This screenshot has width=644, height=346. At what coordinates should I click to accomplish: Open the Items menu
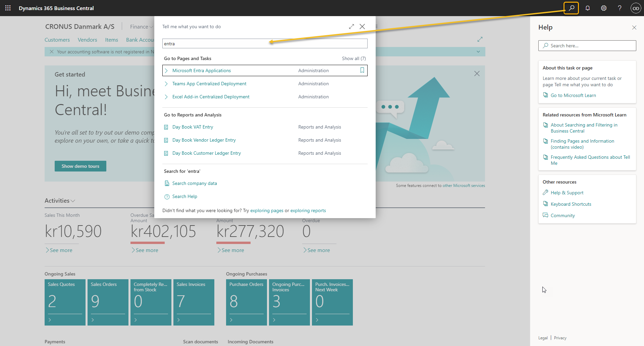pyautogui.click(x=112, y=40)
